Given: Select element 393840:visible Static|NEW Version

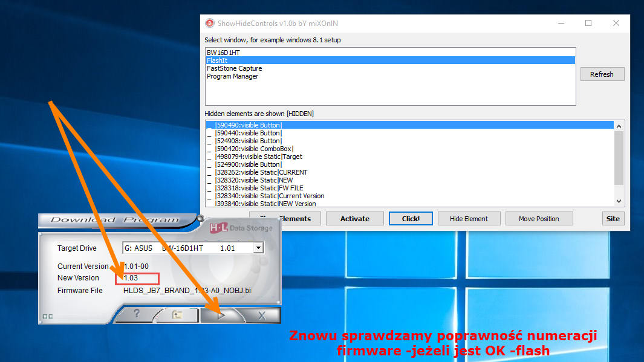Looking at the screenshot, I should 409,203.
